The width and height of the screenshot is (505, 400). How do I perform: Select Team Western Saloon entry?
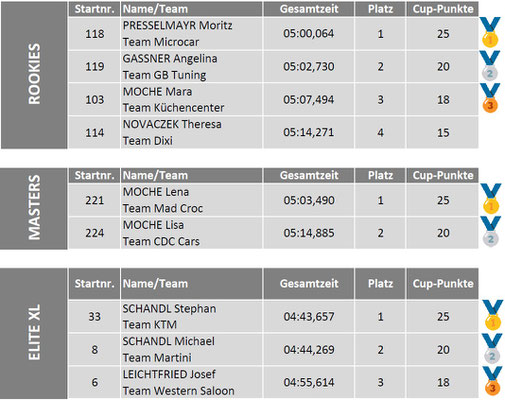pyautogui.click(x=178, y=391)
